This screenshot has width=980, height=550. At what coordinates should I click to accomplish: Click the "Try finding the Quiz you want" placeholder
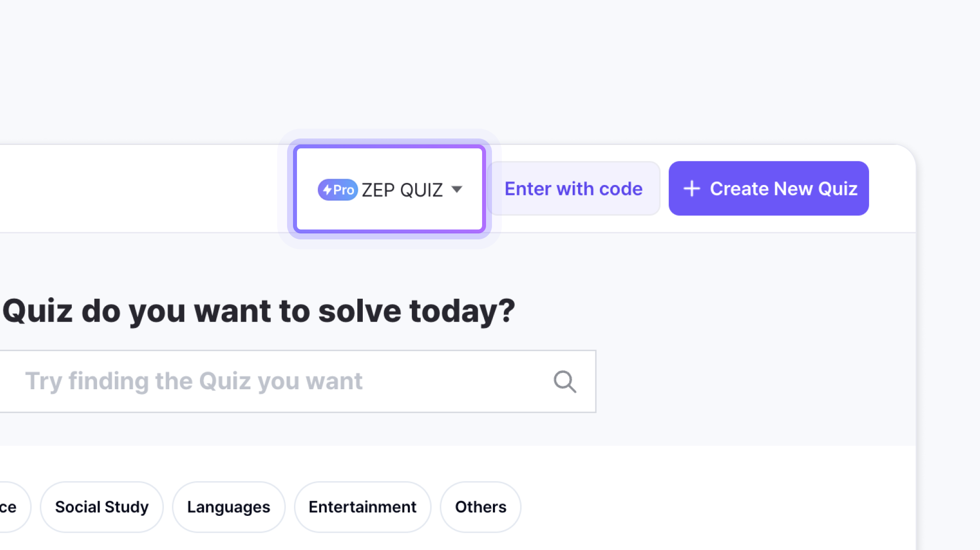coord(194,381)
